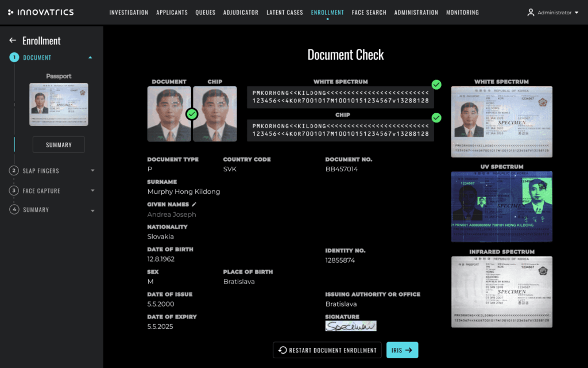
Task: Switch to Latent Cases tab
Action: pyautogui.click(x=285, y=13)
